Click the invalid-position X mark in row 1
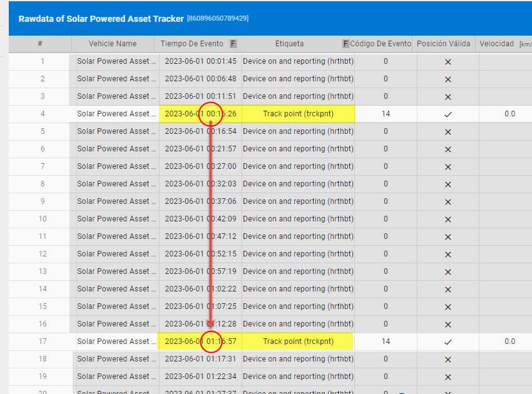This screenshot has width=532, height=394. [x=448, y=61]
